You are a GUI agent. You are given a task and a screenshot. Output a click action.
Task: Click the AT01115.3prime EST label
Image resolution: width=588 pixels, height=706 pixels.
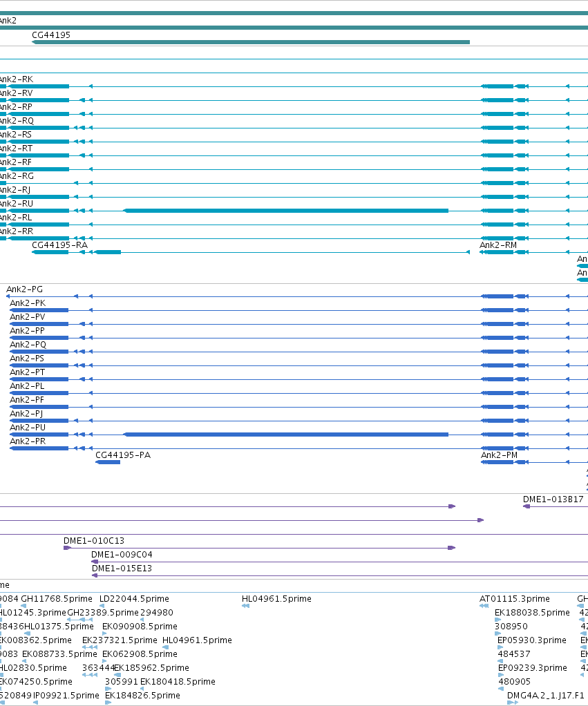pos(515,599)
